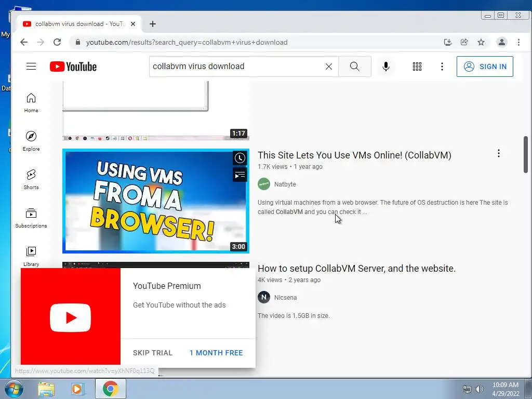
Task: Click the 1:17 video thumbnail
Action: coord(156,110)
